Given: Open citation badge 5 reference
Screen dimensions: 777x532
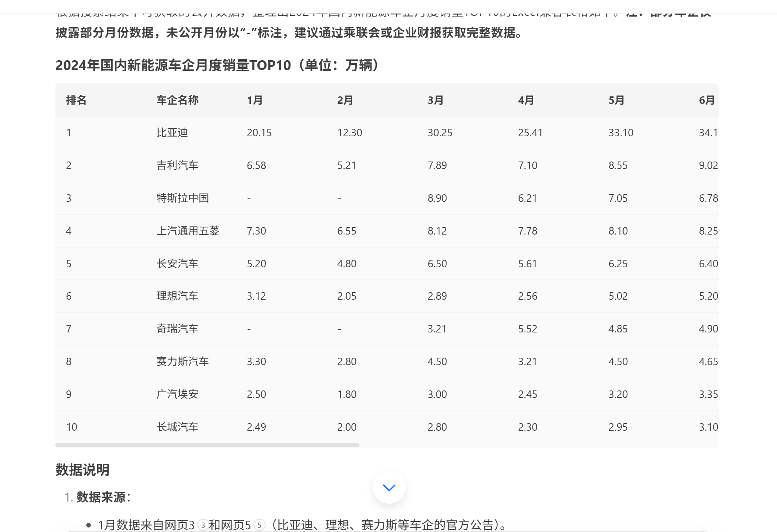Looking at the screenshot, I should tap(259, 525).
